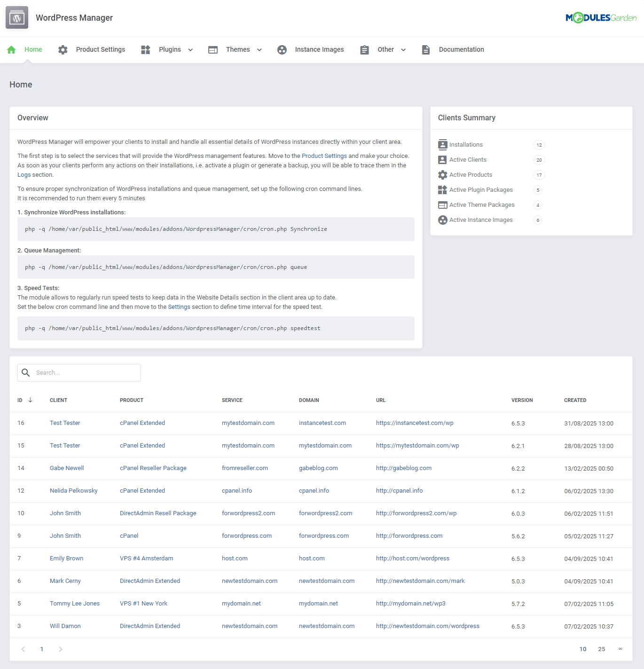The image size is (644, 669).
Task: Click the Themes panel icon
Action: 213,49
